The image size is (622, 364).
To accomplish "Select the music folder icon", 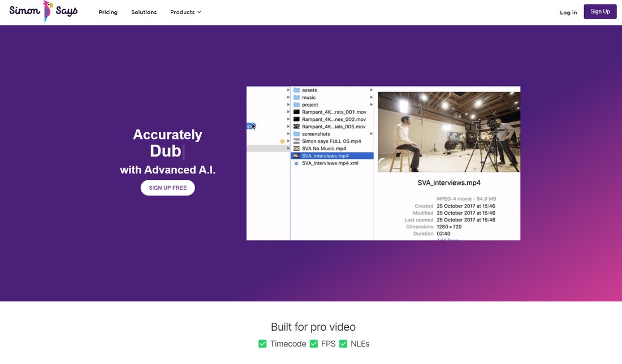I will [296, 98].
